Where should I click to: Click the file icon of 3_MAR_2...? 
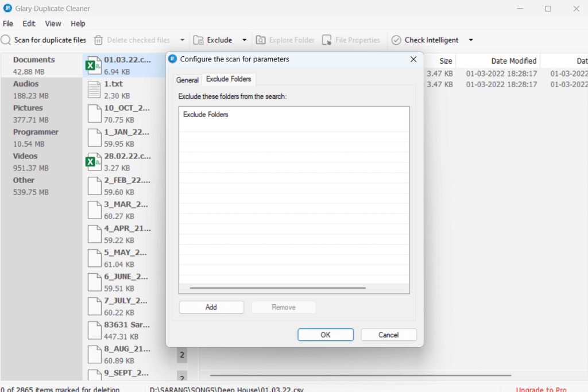click(94, 210)
